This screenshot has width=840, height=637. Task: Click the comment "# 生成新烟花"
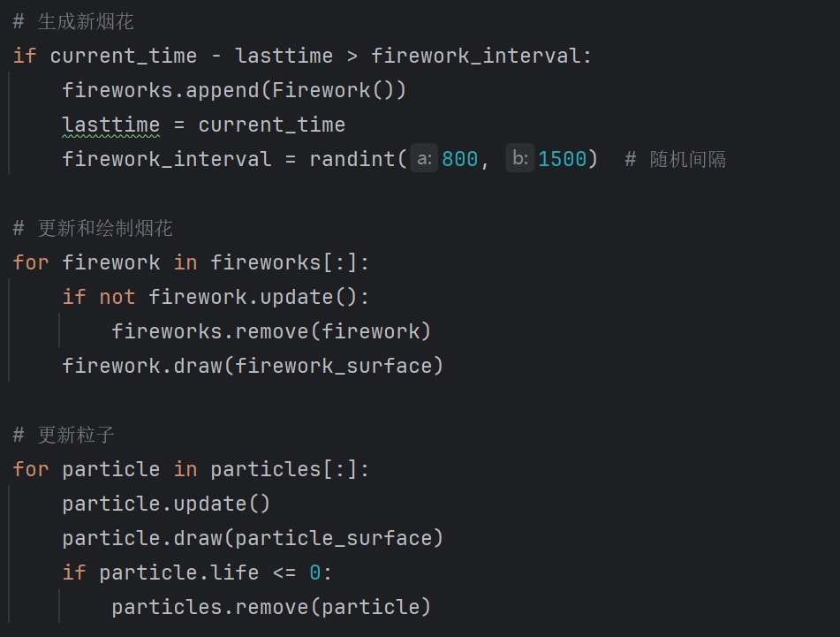pyautogui.click(x=73, y=22)
